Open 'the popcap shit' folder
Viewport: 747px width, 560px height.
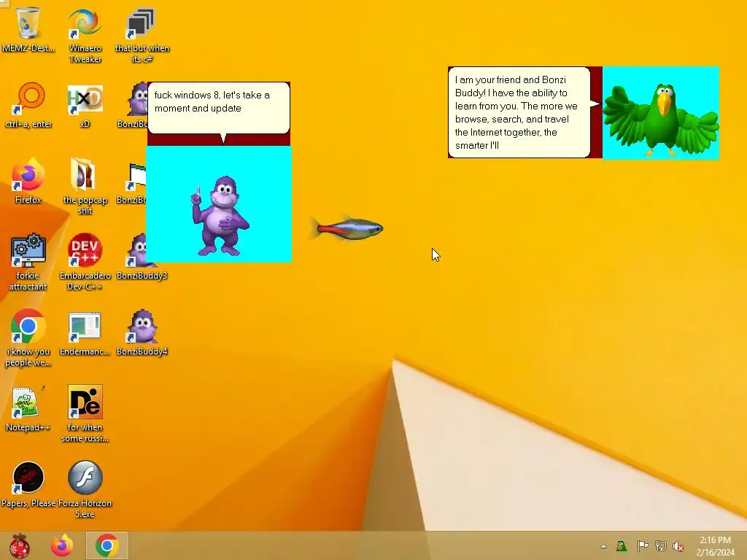click(85, 186)
